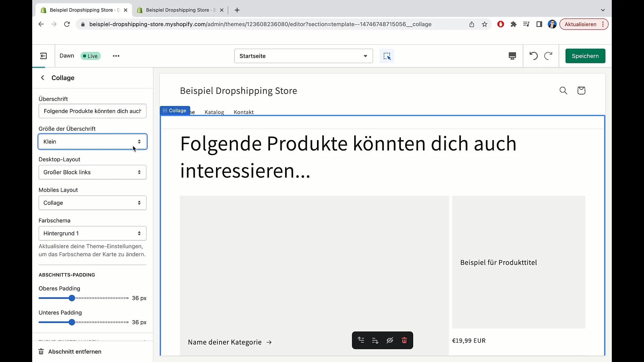Click the Farbschema Hintergrund 1 dropdown
Screen dimensions: 644x362
coord(92,233)
